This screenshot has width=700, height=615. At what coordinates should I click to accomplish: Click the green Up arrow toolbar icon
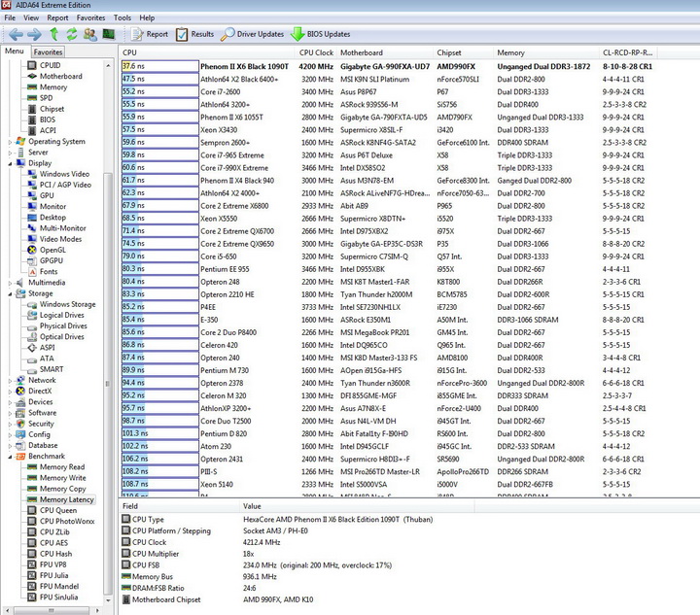[x=54, y=34]
